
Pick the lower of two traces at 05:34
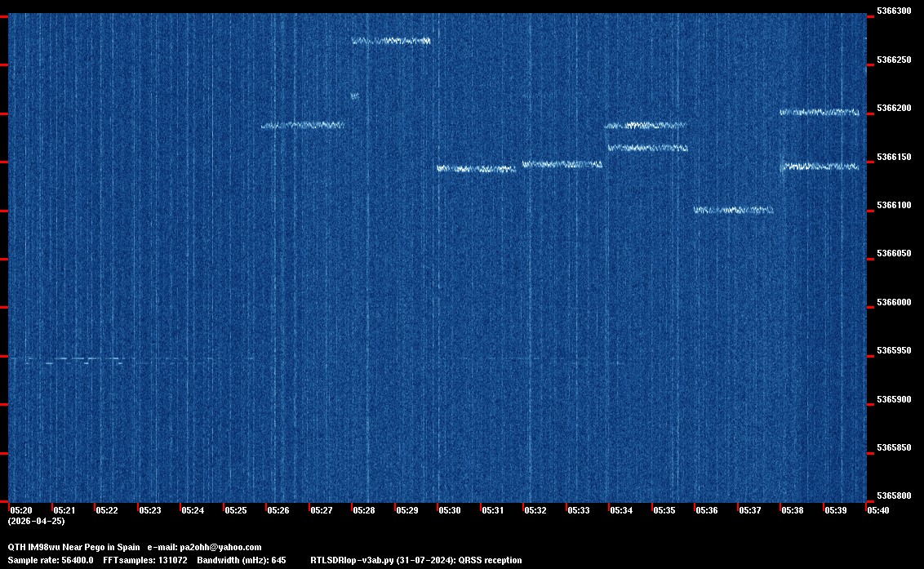click(x=647, y=148)
